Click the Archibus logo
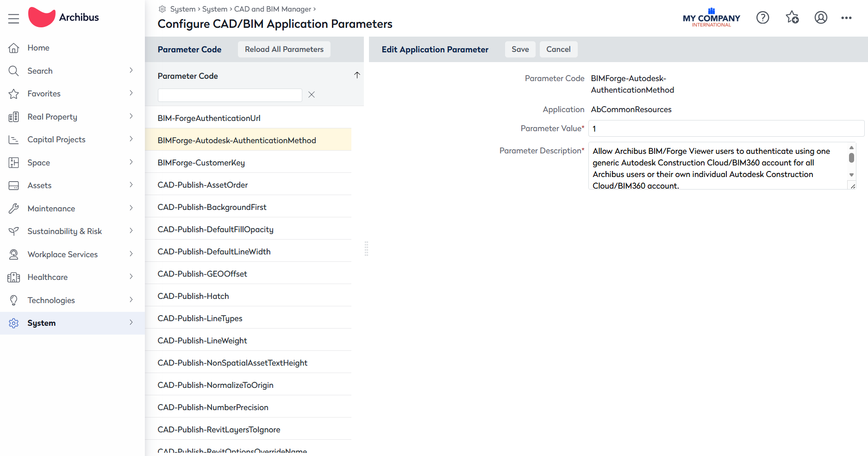This screenshot has width=868, height=456. click(63, 17)
